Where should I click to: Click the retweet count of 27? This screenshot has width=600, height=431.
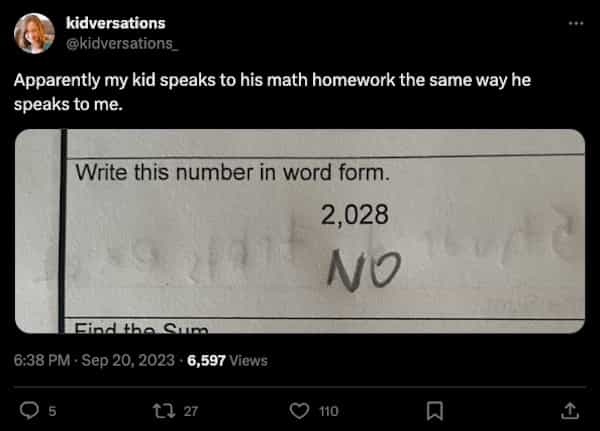192,410
